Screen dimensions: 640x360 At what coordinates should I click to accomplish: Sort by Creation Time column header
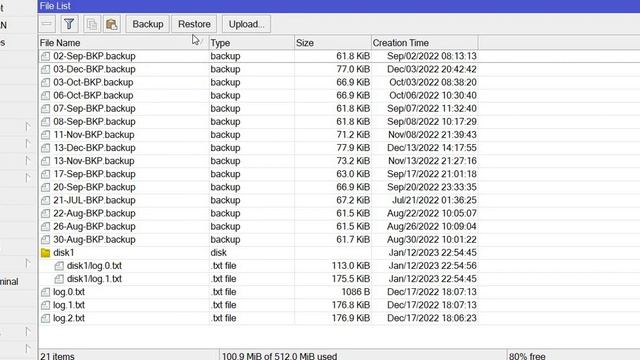coord(424,43)
